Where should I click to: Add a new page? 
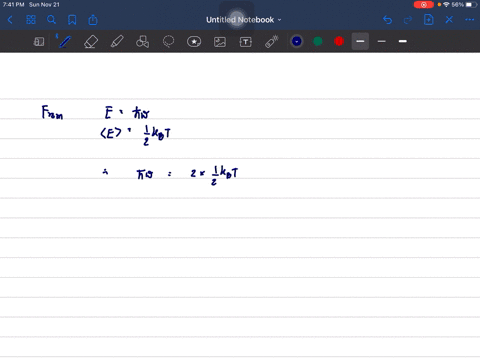pyautogui.click(x=428, y=20)
